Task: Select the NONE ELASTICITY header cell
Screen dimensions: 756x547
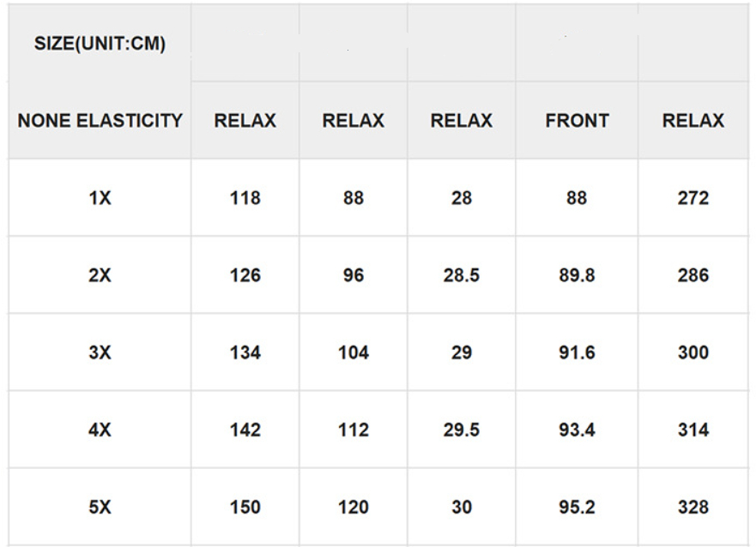Action: pos(100,121)
